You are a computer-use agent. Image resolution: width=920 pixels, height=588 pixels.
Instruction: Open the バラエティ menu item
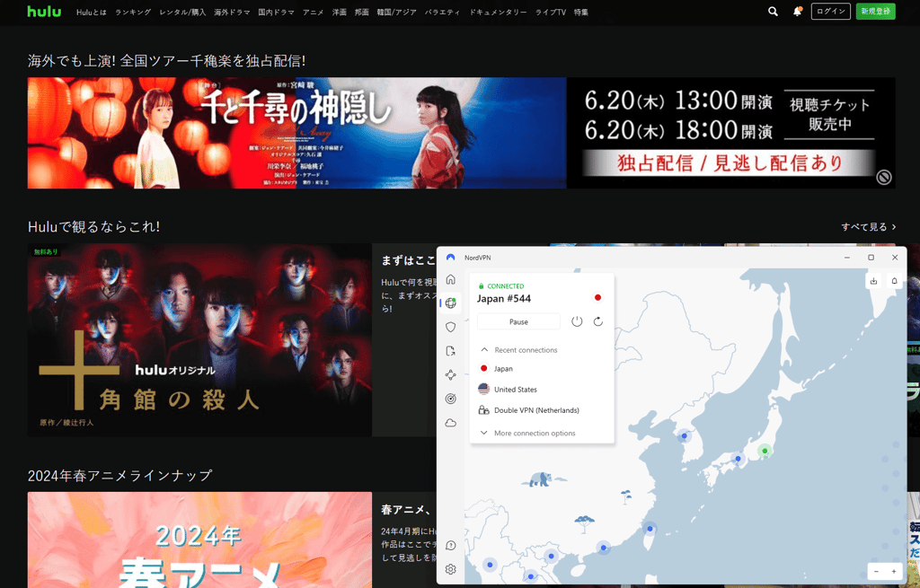pyautogui.click(x=442, y=12)
